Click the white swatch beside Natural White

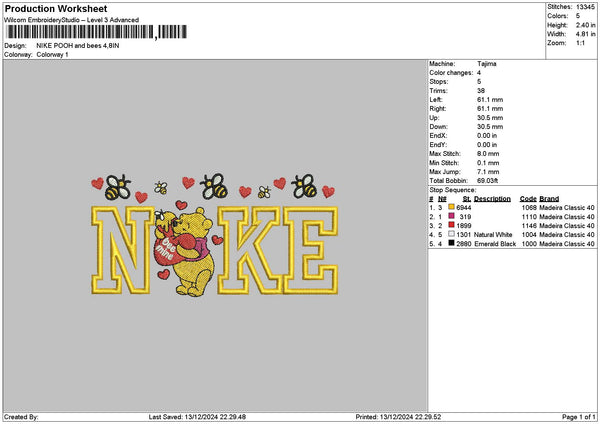451,234
